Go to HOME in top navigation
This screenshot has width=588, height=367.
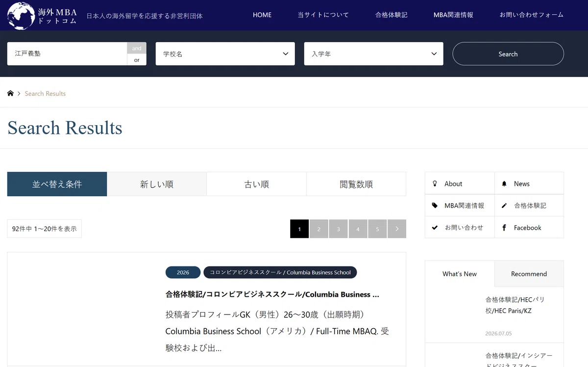click(262, 15)
